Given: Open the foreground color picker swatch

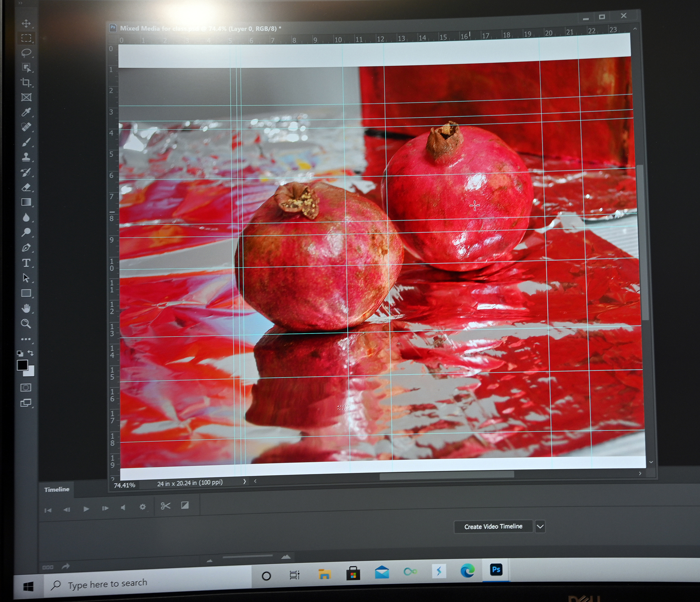Looking at the screenshot, I should (22, 365).
